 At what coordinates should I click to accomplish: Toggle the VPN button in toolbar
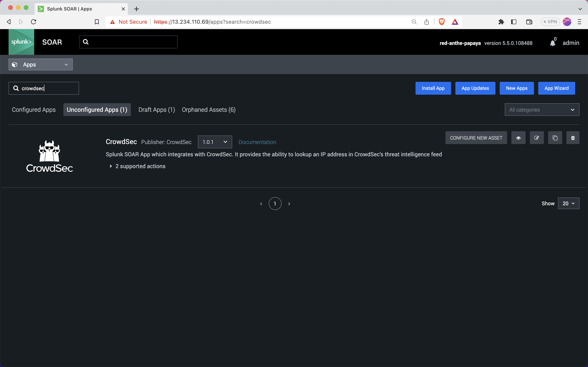coord(550,22)
